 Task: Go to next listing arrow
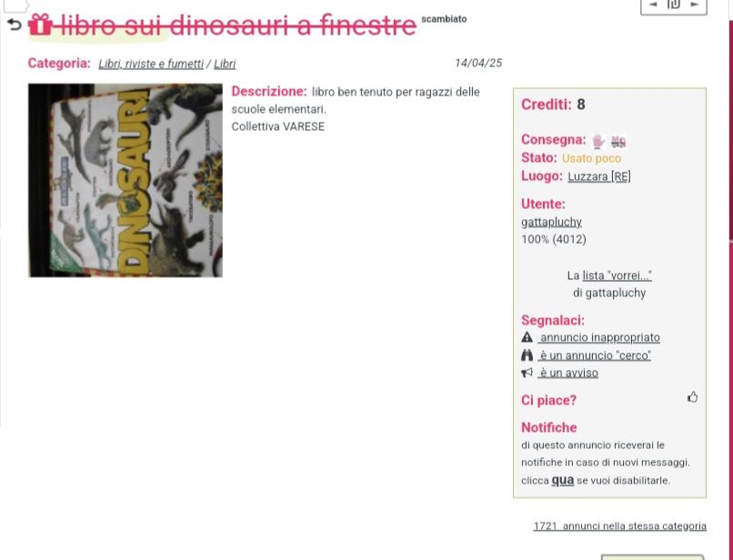(695, 5)
